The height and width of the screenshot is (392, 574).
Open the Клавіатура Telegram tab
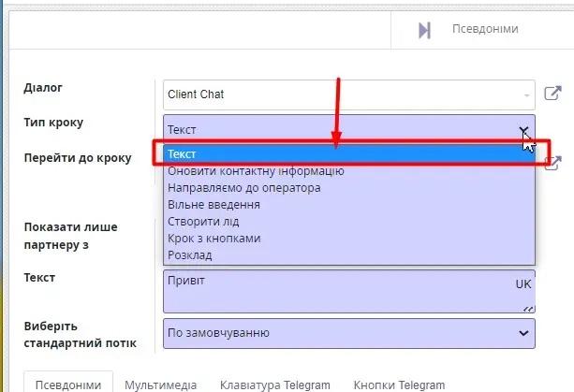[275, 385]
